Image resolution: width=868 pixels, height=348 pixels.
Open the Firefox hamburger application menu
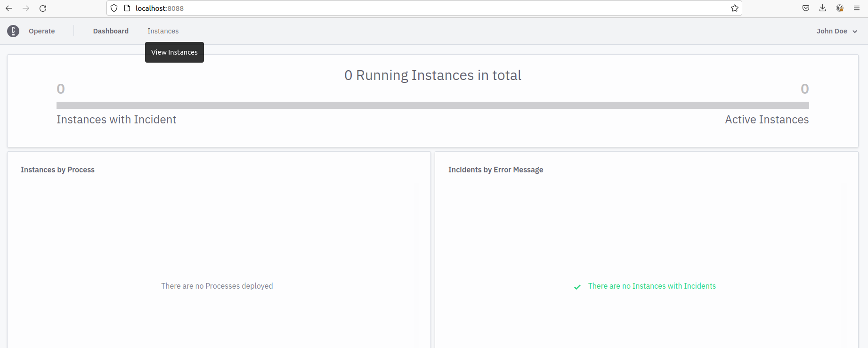(x=857, y=8)
